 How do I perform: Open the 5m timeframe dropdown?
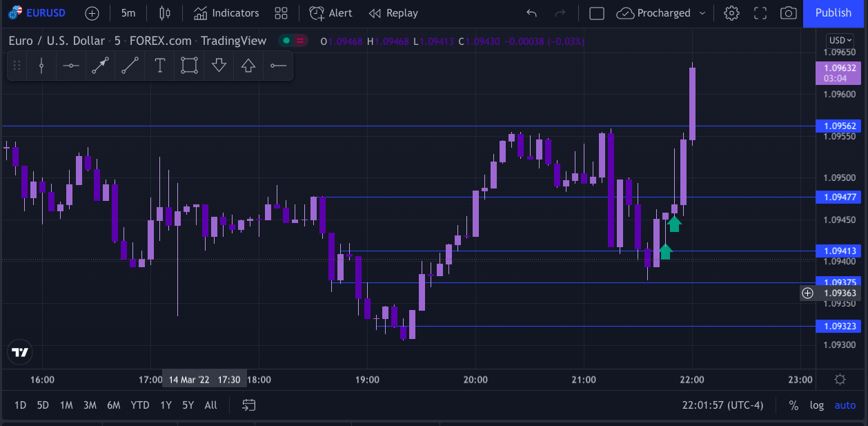coord(128,13)
